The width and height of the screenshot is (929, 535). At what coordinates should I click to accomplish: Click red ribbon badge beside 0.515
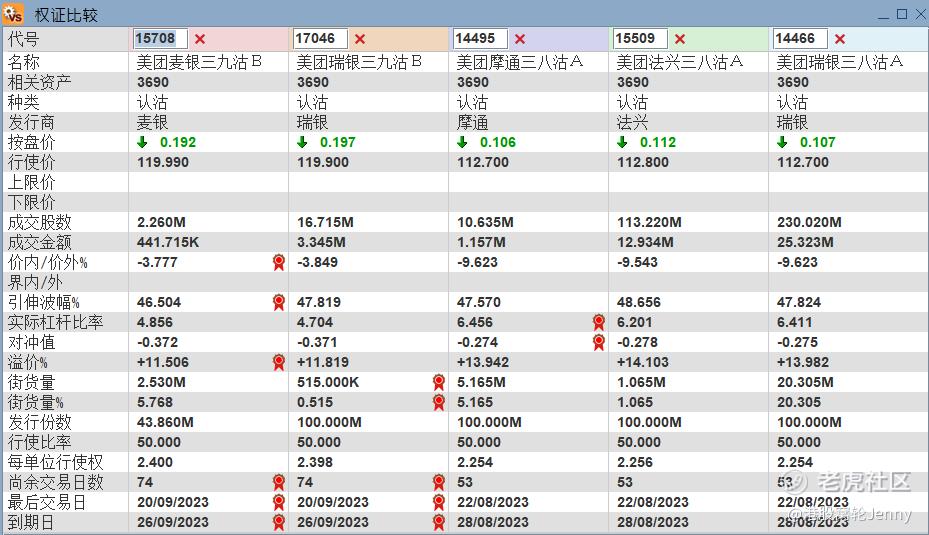pyautogui.click(x=438, y=402)
